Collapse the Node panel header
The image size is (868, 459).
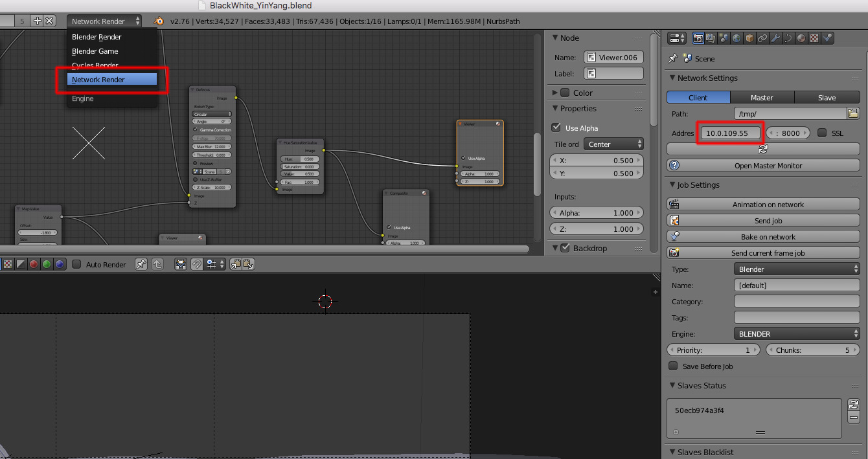point(554,38)
